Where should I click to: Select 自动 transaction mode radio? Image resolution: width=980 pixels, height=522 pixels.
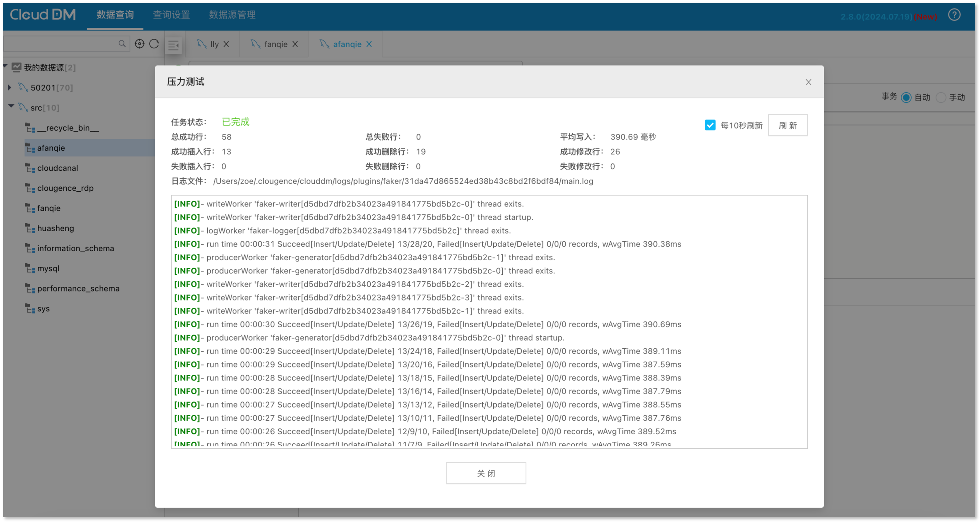coord(906,97)
